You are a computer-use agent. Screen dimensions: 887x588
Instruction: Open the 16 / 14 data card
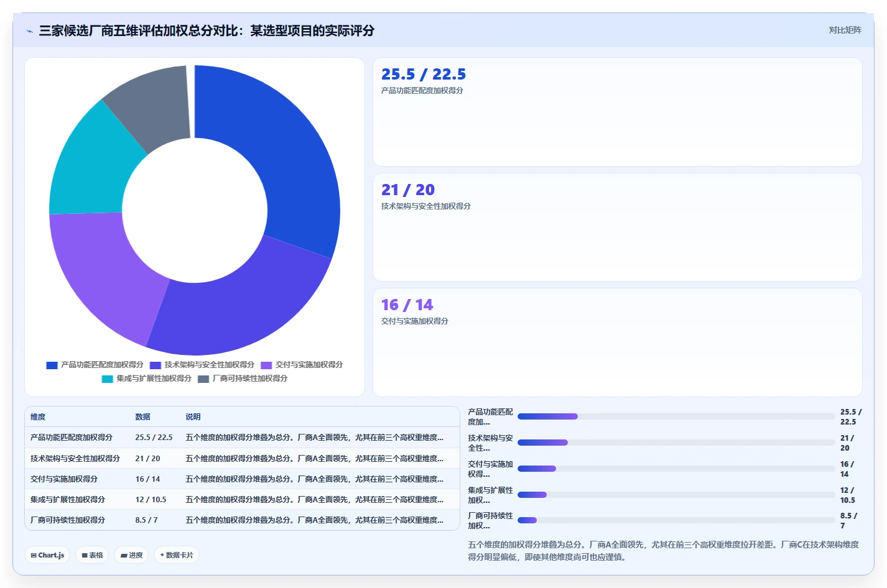618,342
